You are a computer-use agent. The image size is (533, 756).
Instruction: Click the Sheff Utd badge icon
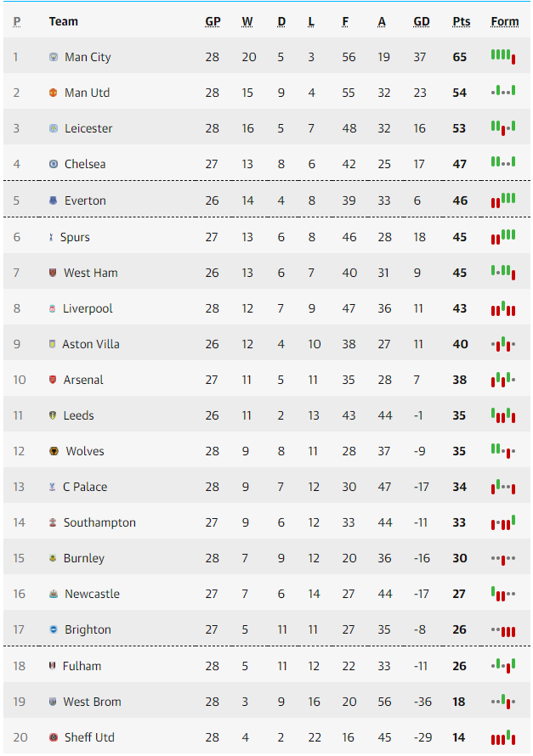54,737
